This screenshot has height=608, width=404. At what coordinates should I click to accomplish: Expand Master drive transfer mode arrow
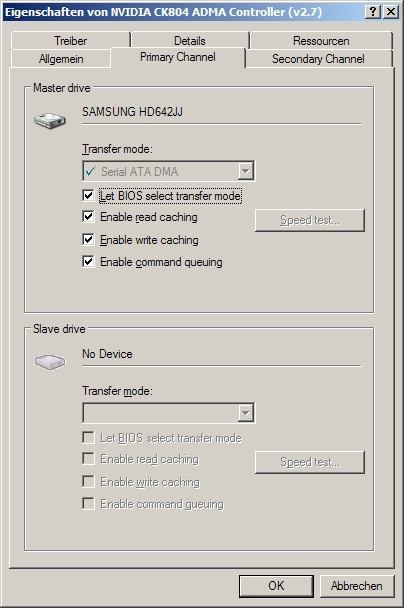point(245,171)
